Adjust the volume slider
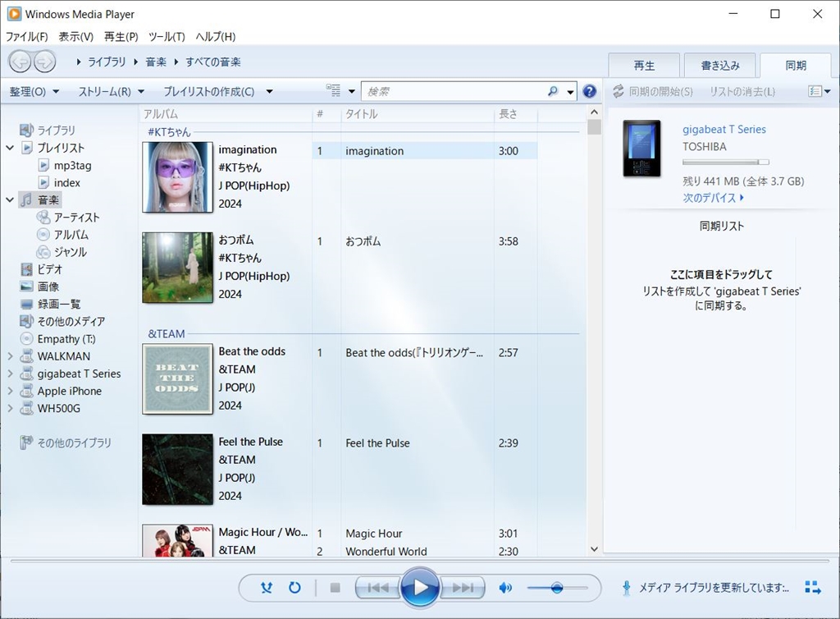This screenshot has height=619, width=840. point(557,588)
